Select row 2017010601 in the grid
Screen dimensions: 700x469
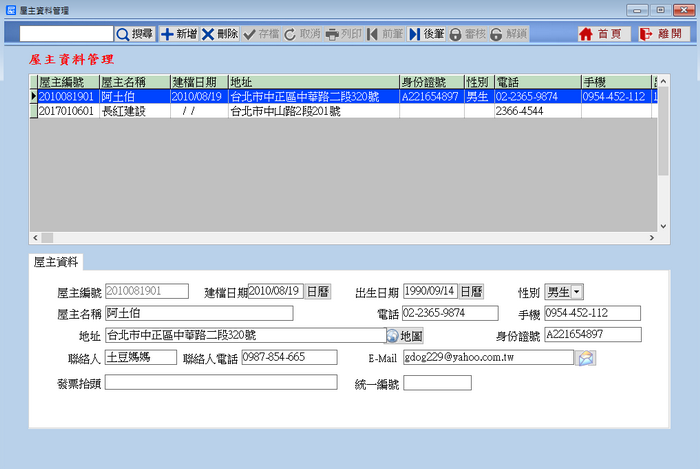(x=343, y=111)
